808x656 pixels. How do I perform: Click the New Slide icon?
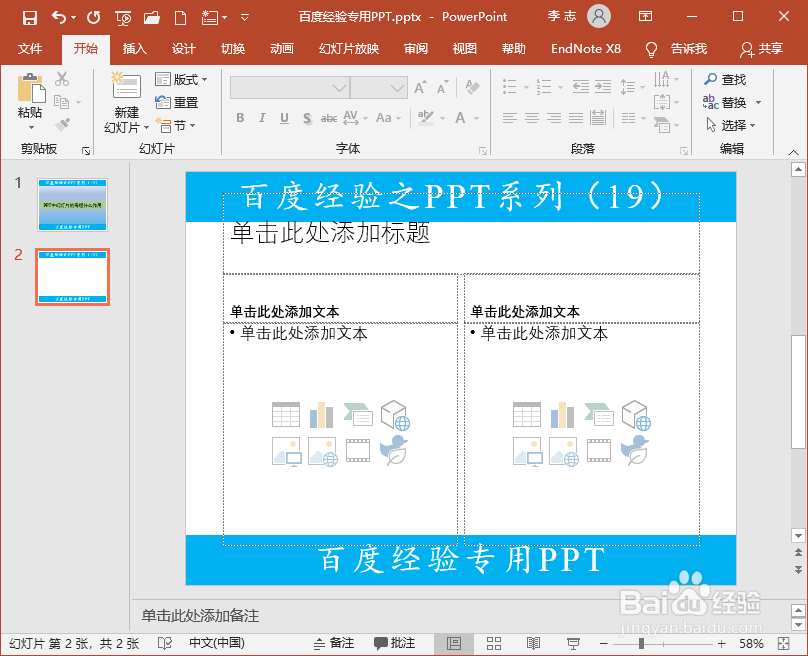tap(126, 85)
